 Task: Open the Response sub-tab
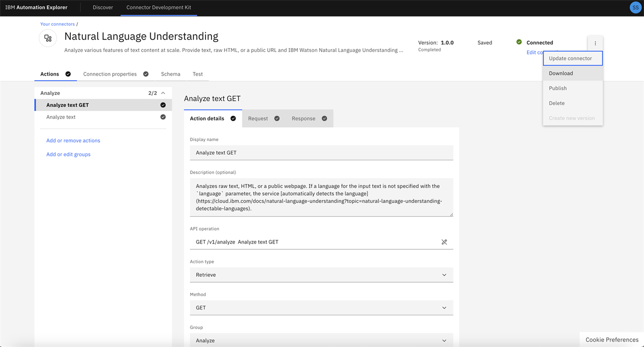coord(310,119)
